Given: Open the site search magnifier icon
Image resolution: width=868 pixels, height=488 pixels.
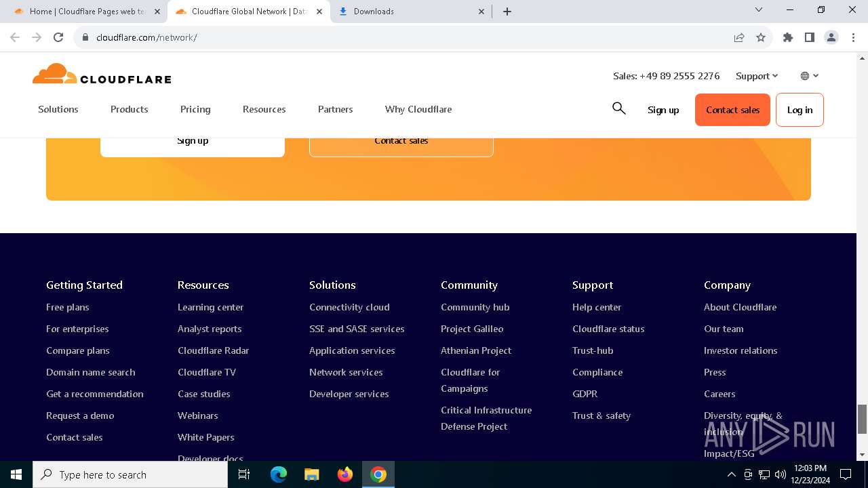Looking at the screenshot, I should (618, 108).
